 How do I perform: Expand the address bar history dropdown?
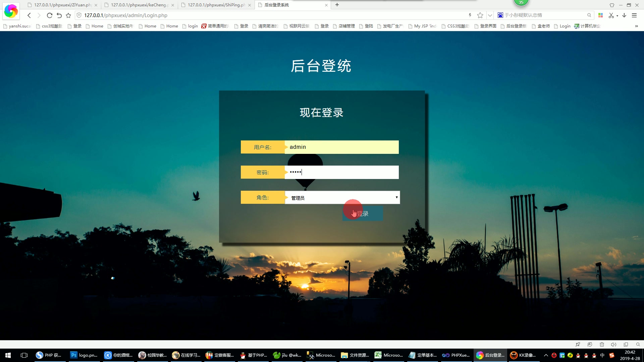point(490,15)
